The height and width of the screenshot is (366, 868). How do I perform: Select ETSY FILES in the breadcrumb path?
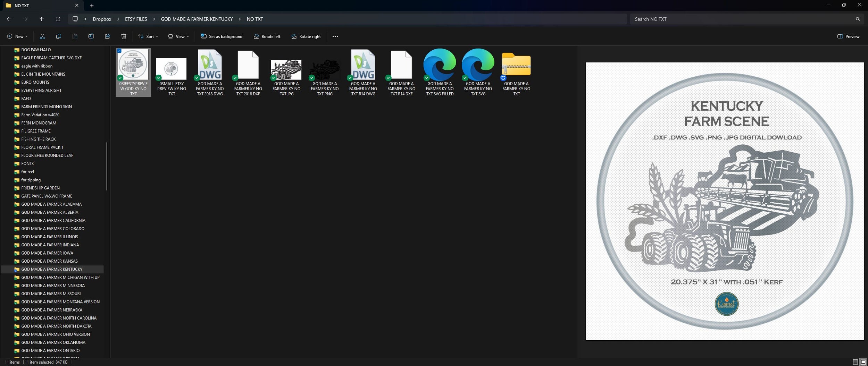136,19
